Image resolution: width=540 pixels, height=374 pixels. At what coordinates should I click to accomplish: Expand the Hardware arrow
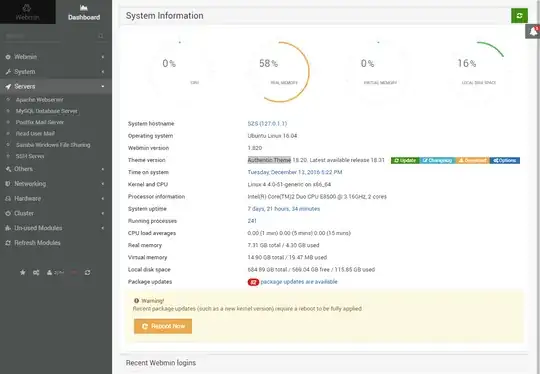click(x=103, y=199)
